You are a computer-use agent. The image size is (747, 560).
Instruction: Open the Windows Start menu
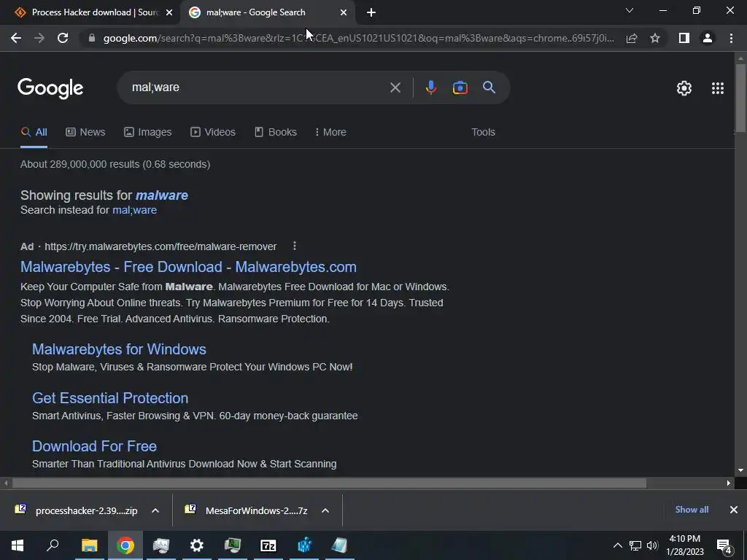[18, 545]
